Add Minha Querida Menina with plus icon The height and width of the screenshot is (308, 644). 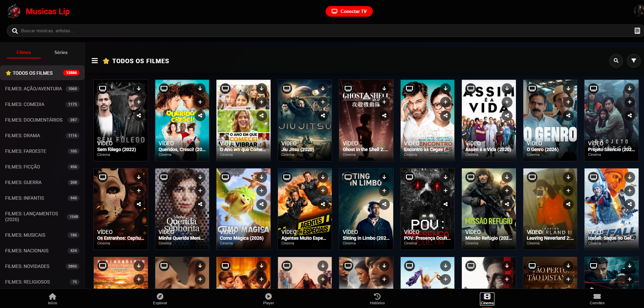pos(200,191)
